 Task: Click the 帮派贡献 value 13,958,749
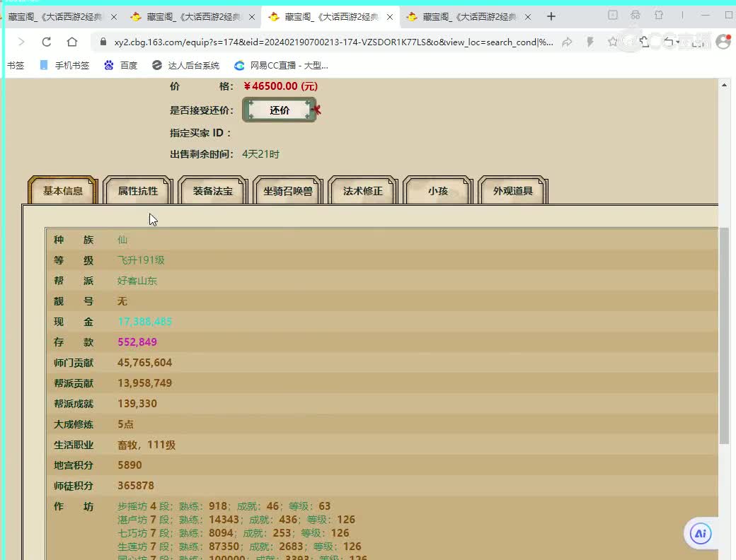pyautogui.click(x=144, y=383)
